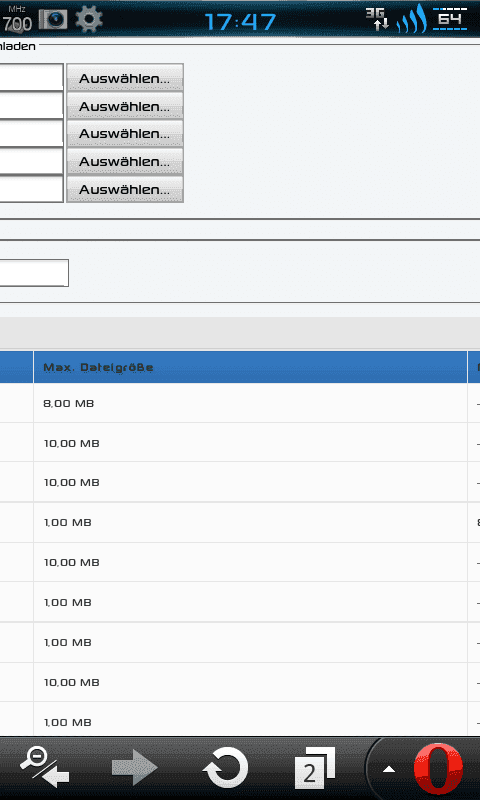Click the fifth Auswählen... file button
Viewport: 480px width, 800px height.
point(125,189)
